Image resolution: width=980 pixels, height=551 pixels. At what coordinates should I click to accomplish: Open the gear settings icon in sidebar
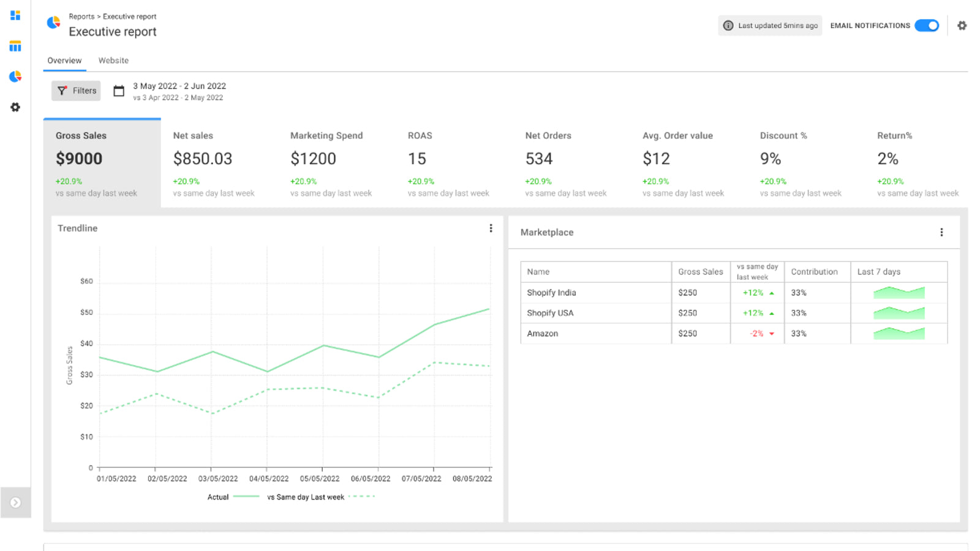point(15,107)
